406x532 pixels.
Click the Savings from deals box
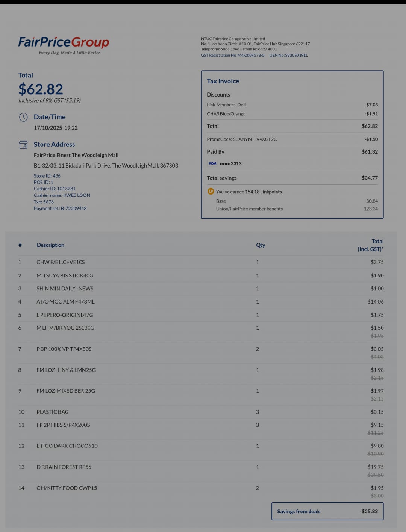[327, 511]
